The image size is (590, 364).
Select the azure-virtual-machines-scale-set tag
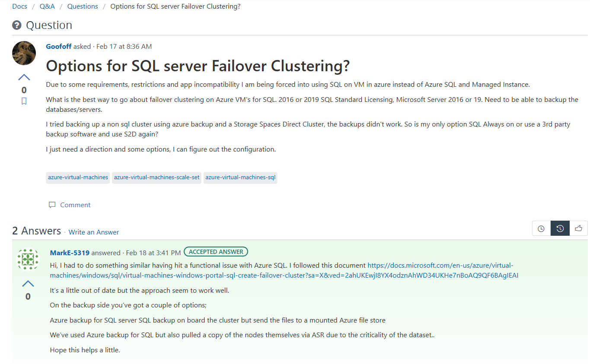pyautogui.click(x=157, y=177)
